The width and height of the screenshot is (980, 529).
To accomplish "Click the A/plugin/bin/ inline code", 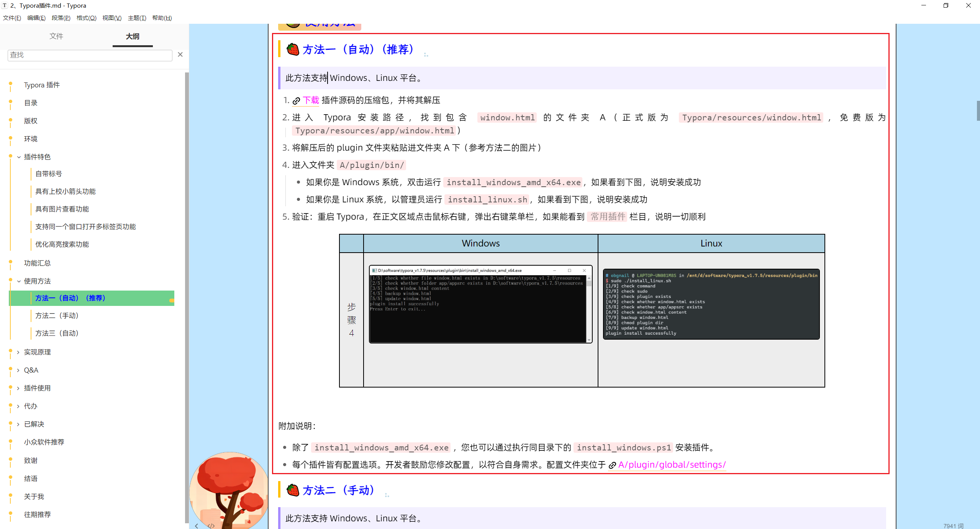I will point(372,165).
